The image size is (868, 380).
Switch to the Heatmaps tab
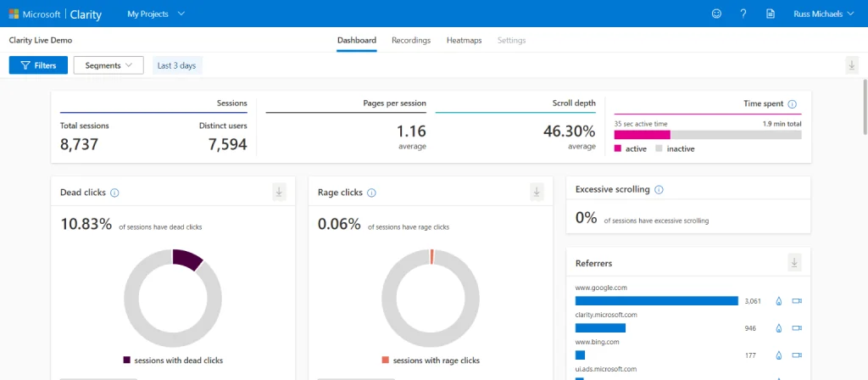coord(464,41)
